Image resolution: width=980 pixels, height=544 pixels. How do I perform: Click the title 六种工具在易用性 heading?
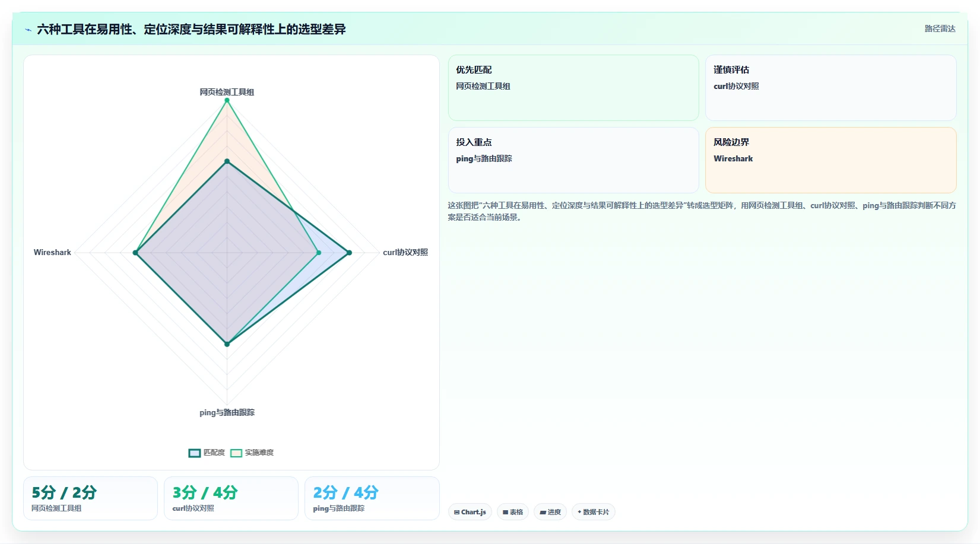(191, 29)
